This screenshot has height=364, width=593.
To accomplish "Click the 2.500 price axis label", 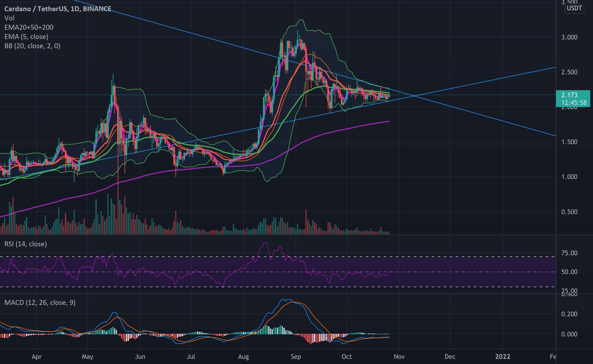I will pyautogui.click(x=569, y=72).
